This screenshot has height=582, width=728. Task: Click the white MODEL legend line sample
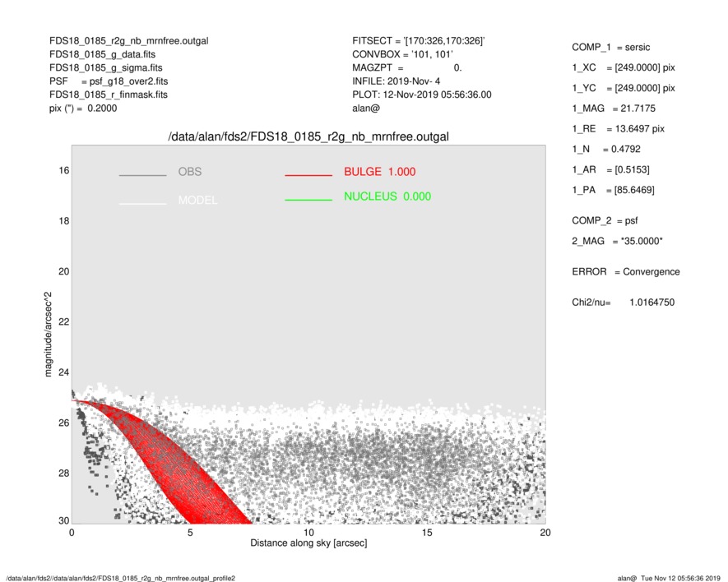142,204
